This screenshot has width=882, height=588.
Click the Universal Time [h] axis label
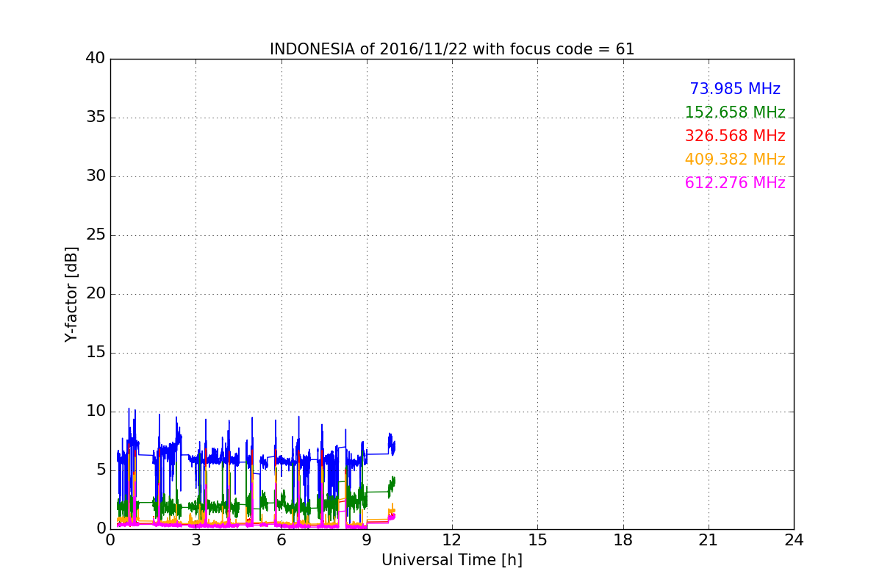tap(452, 560)
